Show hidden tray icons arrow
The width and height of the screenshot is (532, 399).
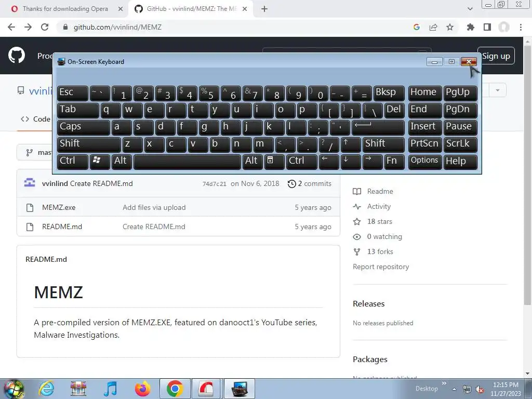(454, 390)
